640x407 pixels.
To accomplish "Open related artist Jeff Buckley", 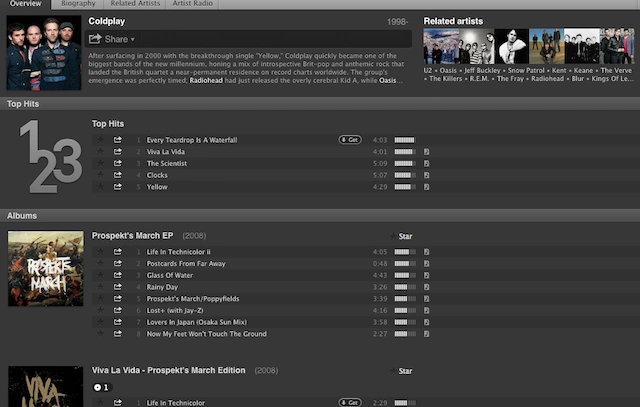I will (482, 71).
